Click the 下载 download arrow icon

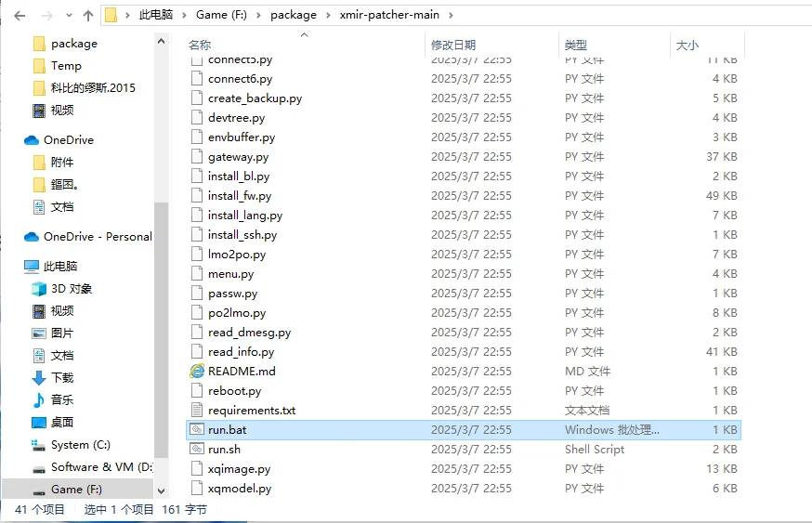(x=39, y=378)
